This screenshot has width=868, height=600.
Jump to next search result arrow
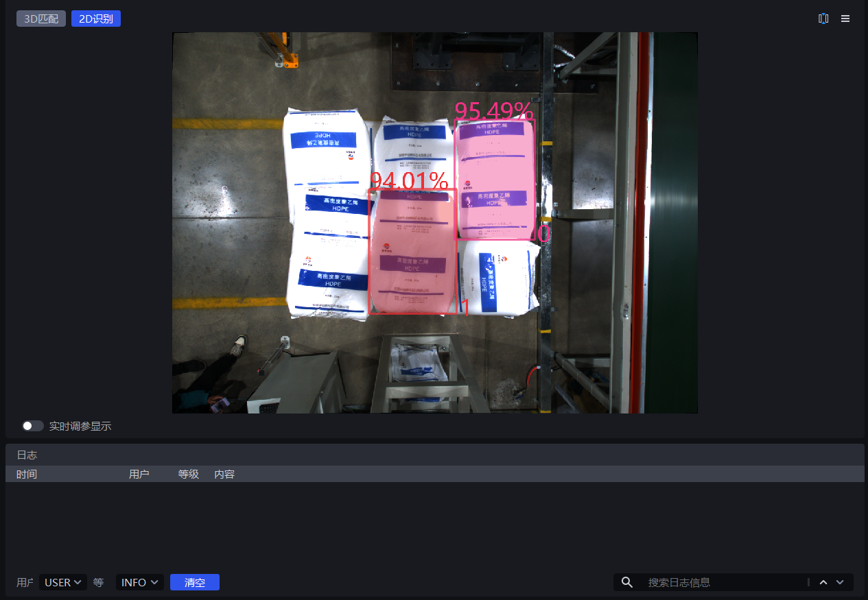point(840,582)
